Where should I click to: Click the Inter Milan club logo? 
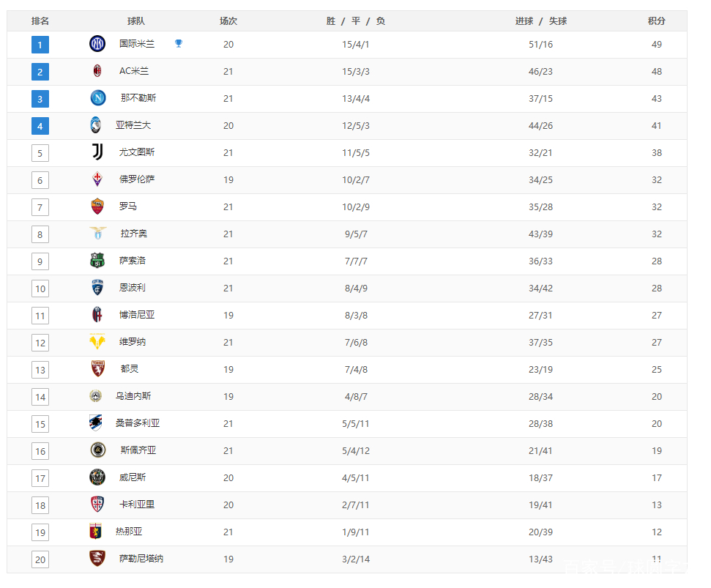pyautogui.click(x=97, y=44)
